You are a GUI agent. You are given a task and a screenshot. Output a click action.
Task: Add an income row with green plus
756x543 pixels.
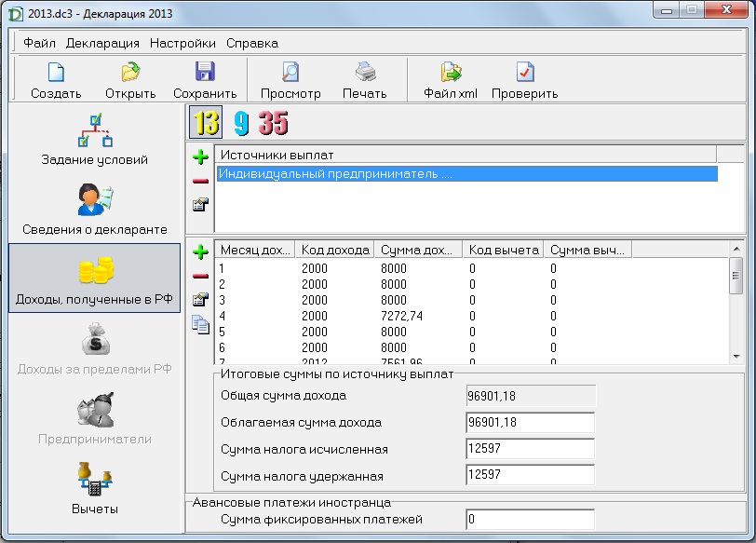pyautogui.click(x=200, y=251)
